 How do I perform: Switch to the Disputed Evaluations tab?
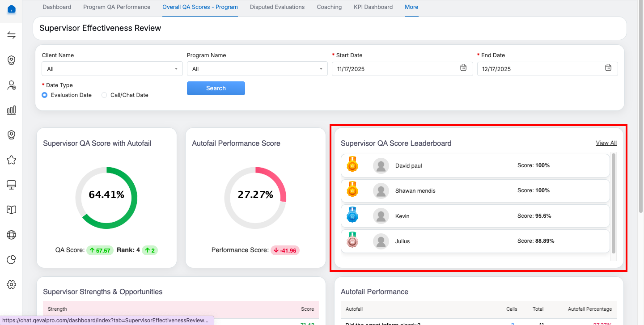(x=277, y=7)
